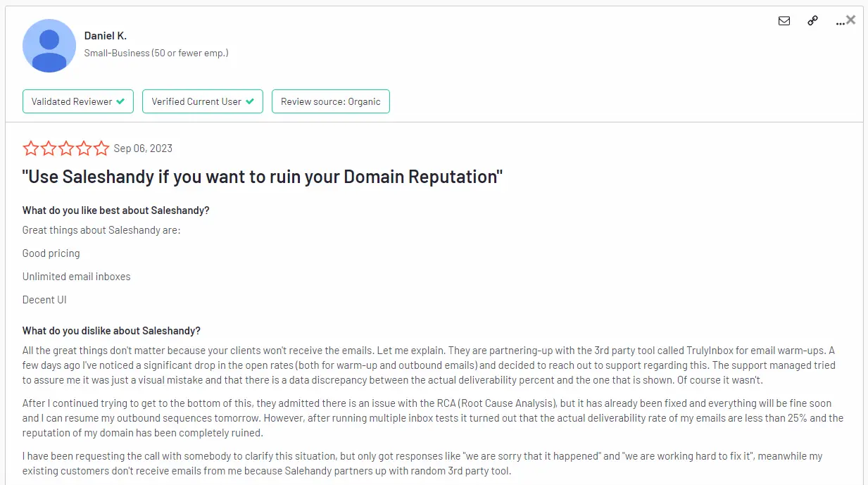Click the 'Good pricing' line
868x485 pixels.
[51, 253]
